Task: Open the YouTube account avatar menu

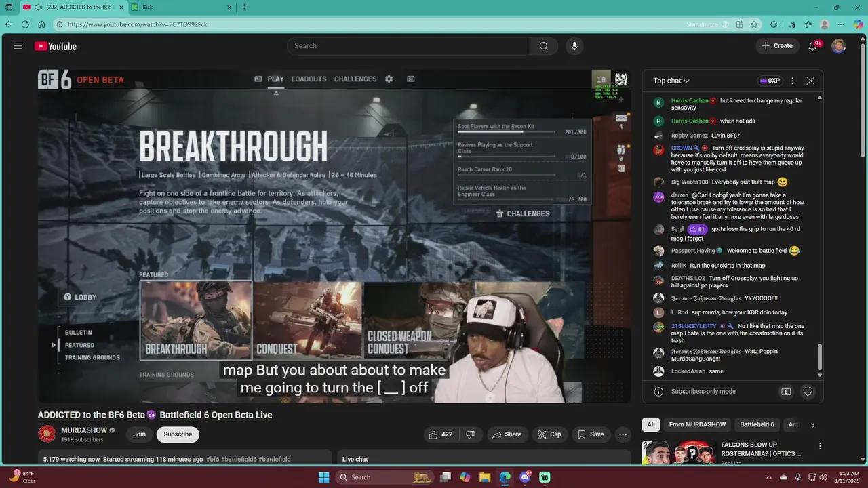Action: [x=839, y=46]
